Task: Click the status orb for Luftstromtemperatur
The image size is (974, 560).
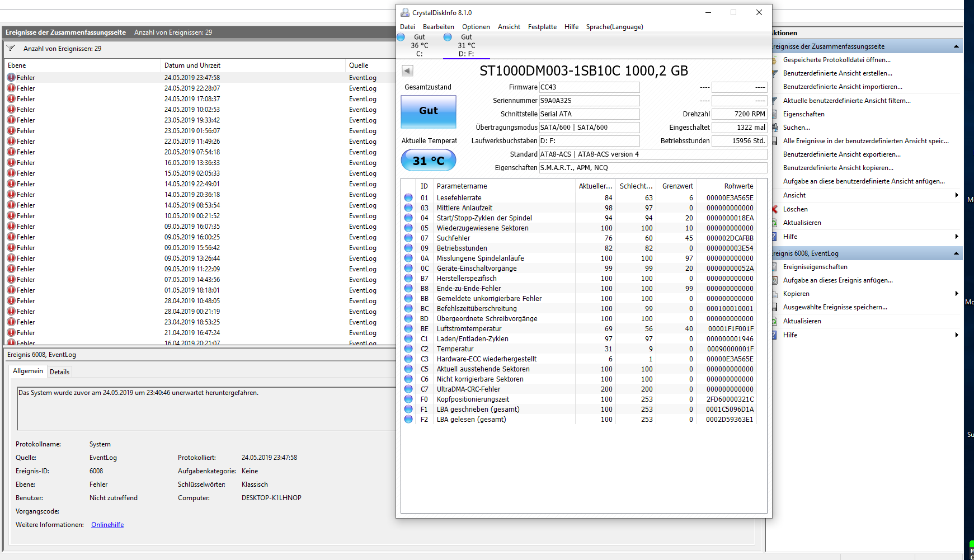Action: pyautogui.click(x=408, y=329)
